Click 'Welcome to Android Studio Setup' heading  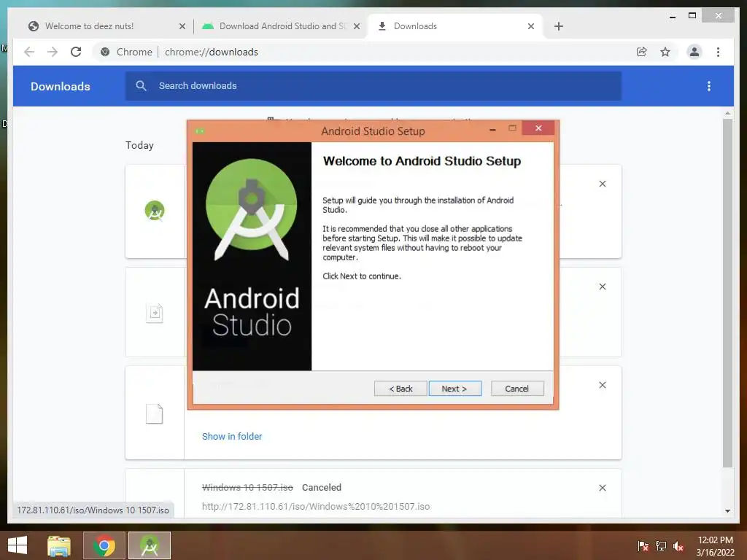[x=422, y=161]
